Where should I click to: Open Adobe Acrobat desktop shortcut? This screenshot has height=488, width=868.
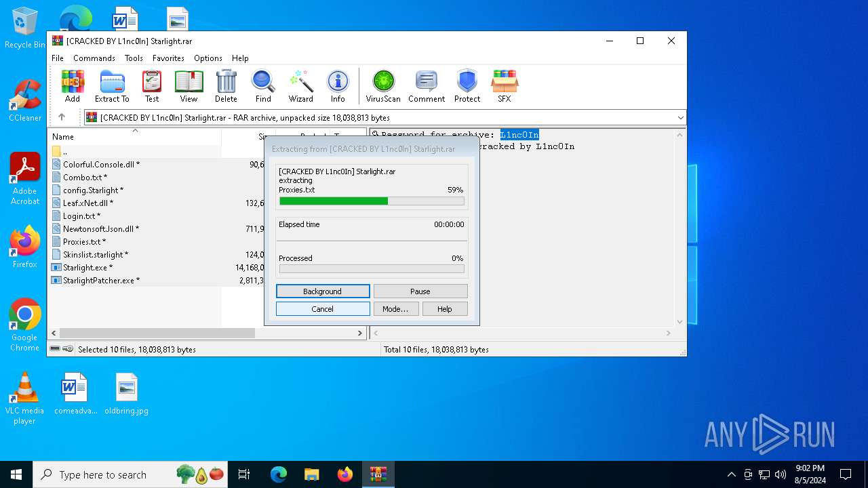(25, 179)
